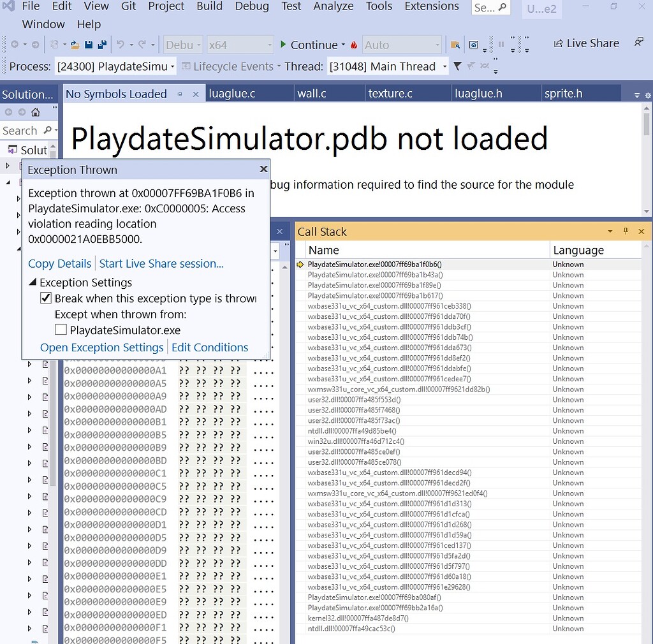653x644 pixels.
Task: Pin the Call Stack panel
Action: 626,231
